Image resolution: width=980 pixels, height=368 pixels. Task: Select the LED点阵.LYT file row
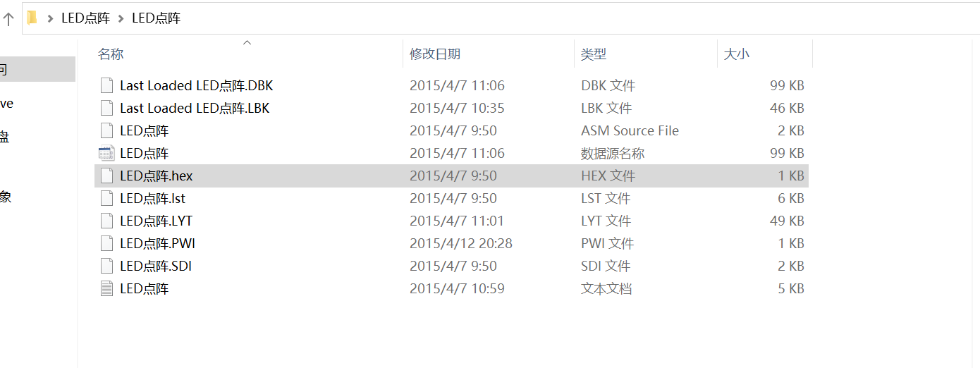pyautogui.click(x=156, y=221)
